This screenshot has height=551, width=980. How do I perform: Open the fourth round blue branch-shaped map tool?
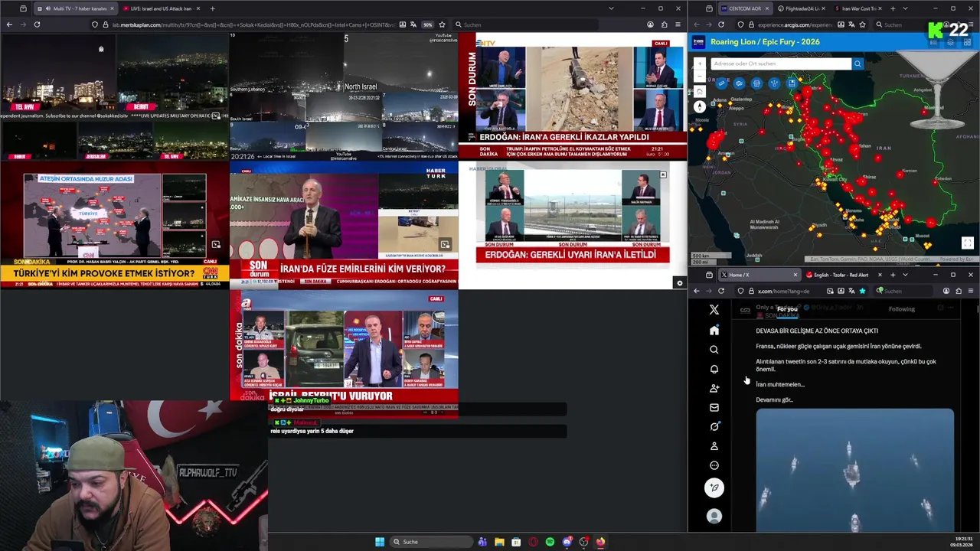click(774, 83)
